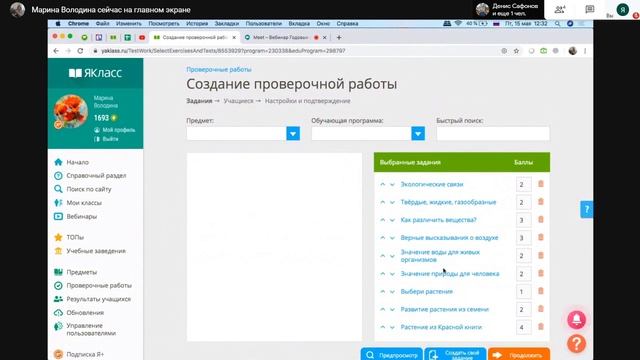Open a new Chrome tab

[339, 38]
